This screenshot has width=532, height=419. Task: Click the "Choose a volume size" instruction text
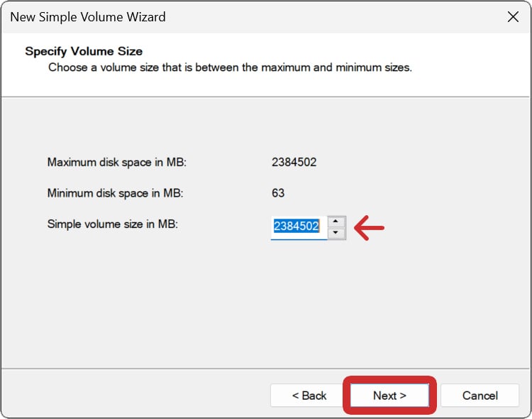(x=230, y=67)
